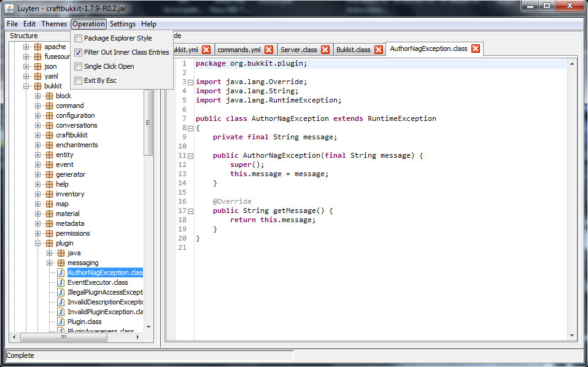This screenshot has width=588, height=367.
Task: Click the entity package icon
Action: click(x=49, y=155)
